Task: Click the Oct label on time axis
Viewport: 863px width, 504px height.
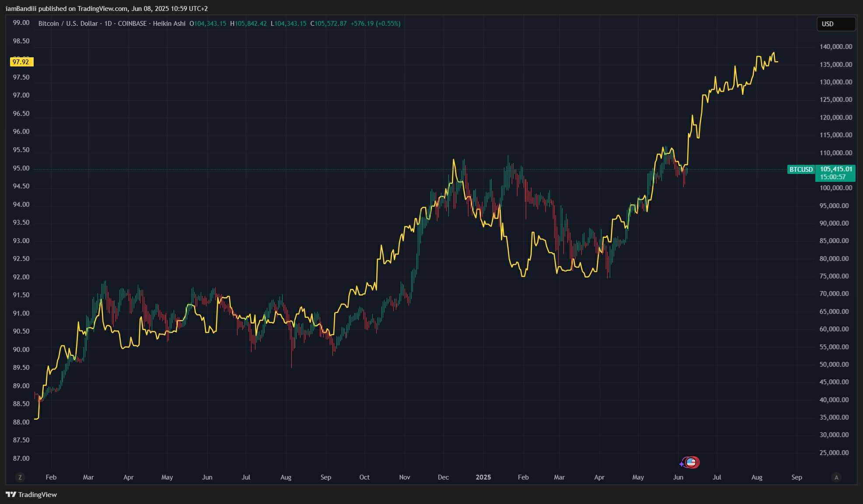Action: 364,477
